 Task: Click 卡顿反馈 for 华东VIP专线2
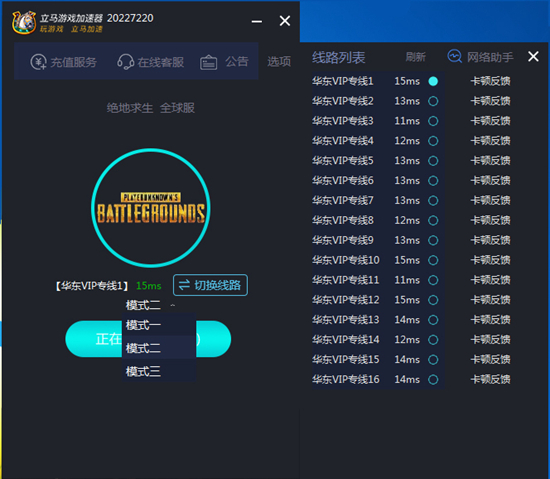(x=490, y=101)
